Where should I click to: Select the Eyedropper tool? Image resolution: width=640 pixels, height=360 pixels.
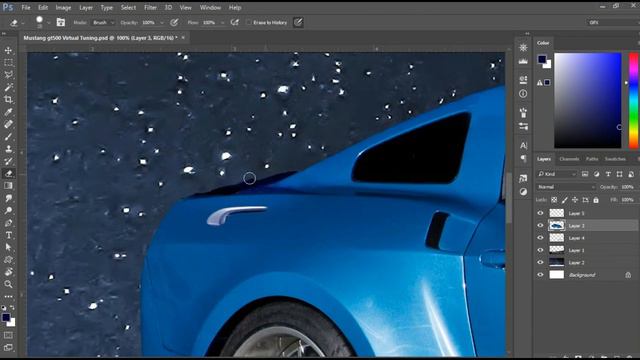coord(8,112)
